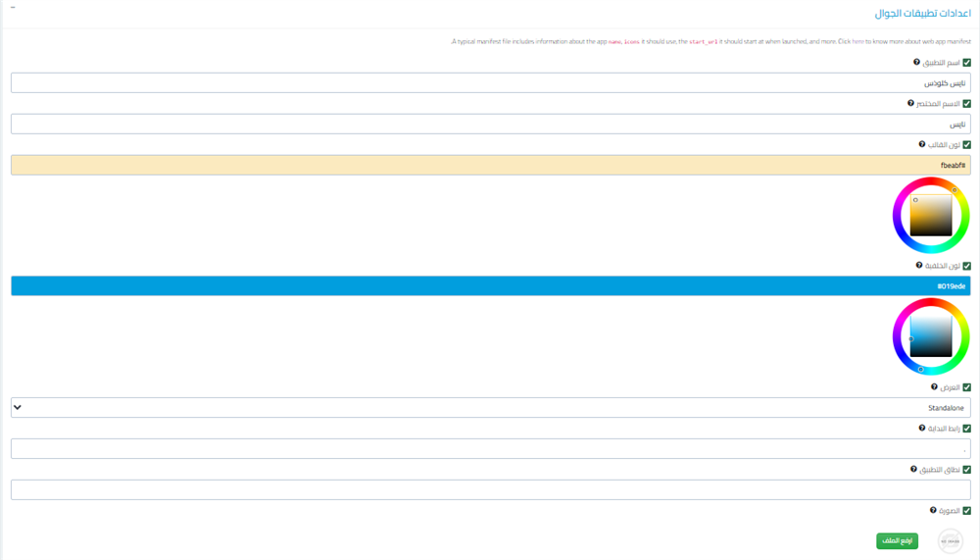Click the No Image thumbnail placeholder
This screenshot has height=560, width=980.
click(950, 540)
